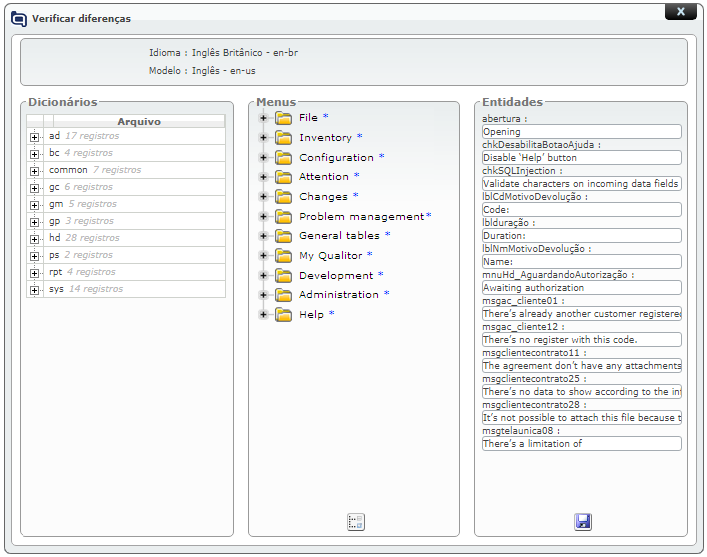Expand the Configuration menu node
Screen dimensions: 707x557
[x=263, y=157]
